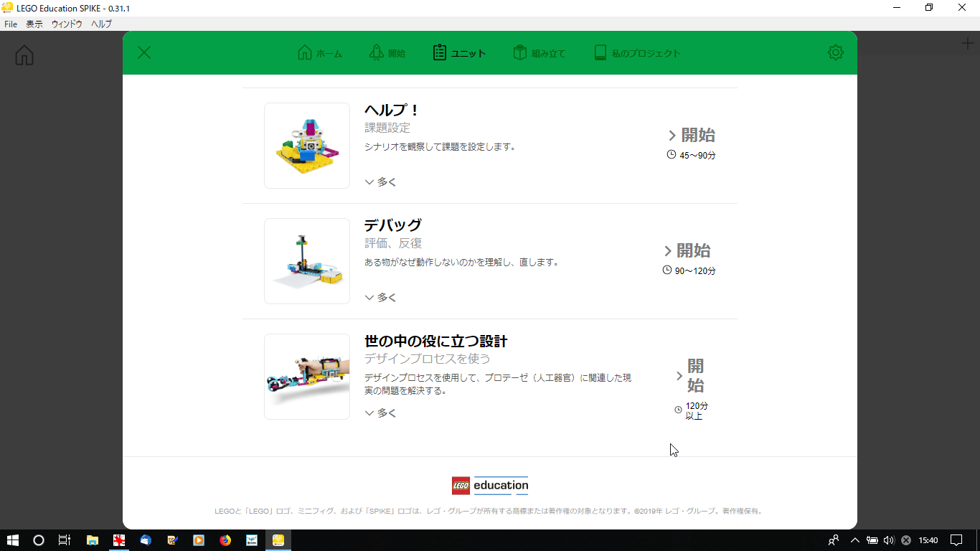Open the 組み立て tab
Viewport: 980px width, 551px height.
(540, 53)
